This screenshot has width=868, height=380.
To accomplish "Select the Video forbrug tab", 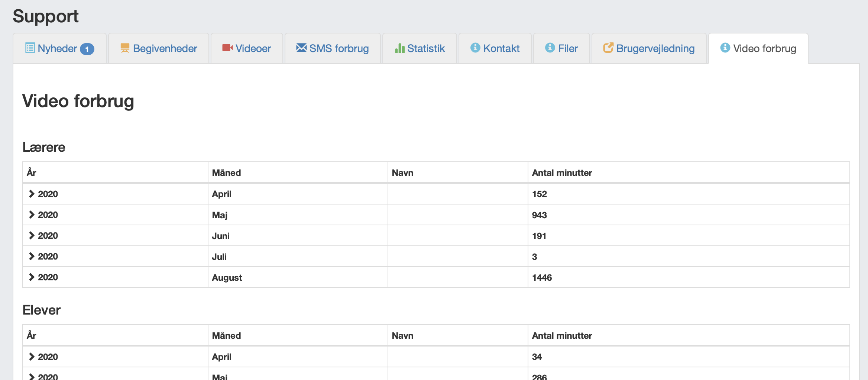I will point(758,48).
